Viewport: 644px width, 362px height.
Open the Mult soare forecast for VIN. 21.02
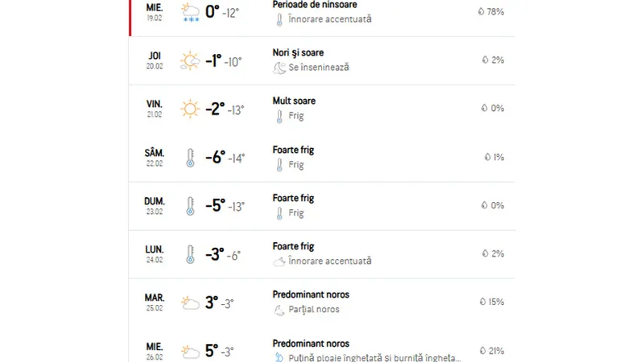[x=294, y=101]
